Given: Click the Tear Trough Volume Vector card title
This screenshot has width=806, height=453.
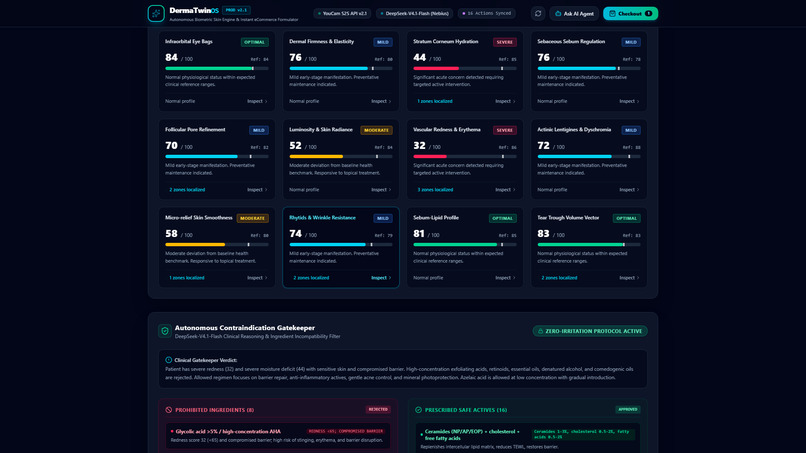Looking at the screenshot, I should coord(568,218).
